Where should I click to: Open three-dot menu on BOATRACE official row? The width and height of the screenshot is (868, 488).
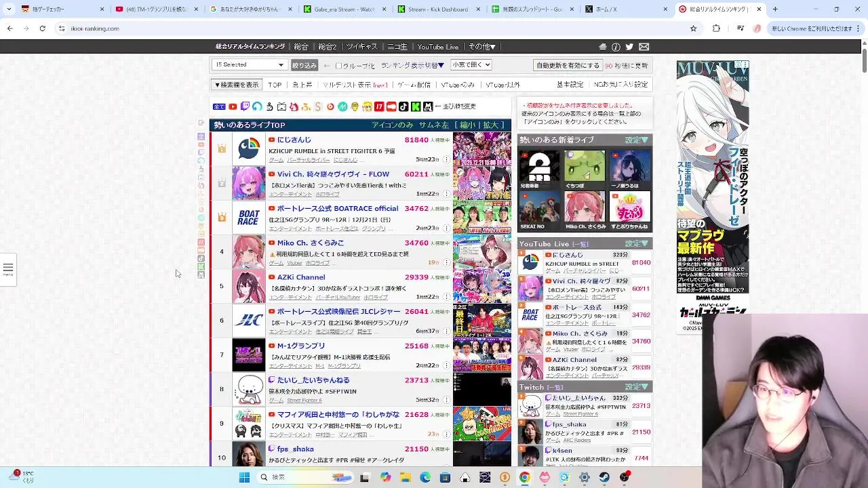click(x=446, y=228)
